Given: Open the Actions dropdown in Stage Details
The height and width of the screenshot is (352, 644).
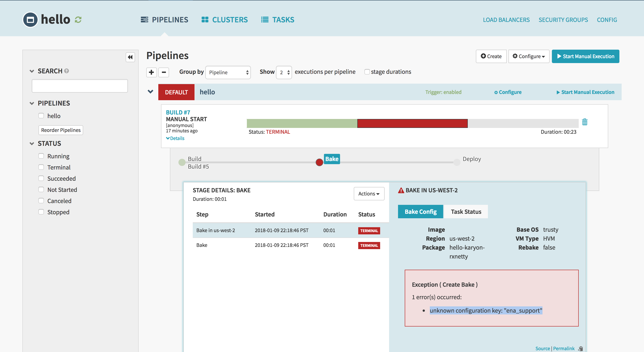Looking at the screenshot, I should click(369, 193).
